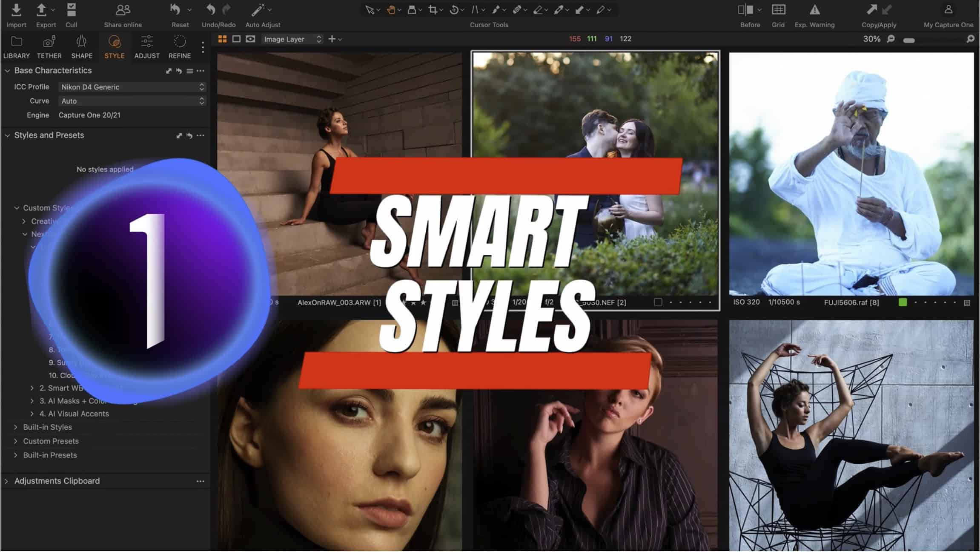Select the color Picker eyedropper tool

(x=559, y=9)
